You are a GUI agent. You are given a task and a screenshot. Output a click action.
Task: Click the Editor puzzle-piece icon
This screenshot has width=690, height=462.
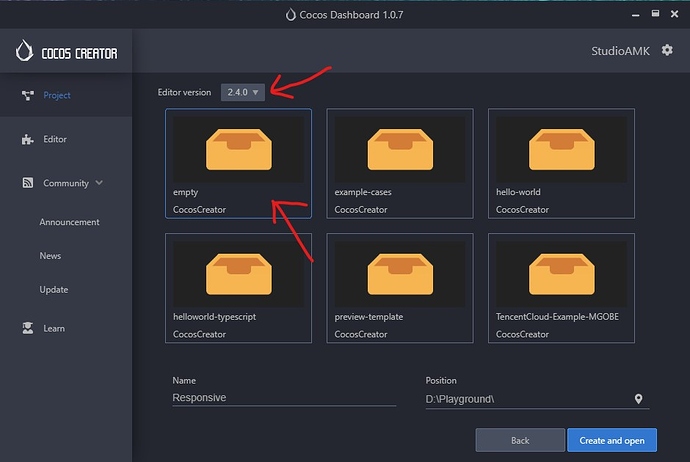pyautogui.click(x=26, y=140)
